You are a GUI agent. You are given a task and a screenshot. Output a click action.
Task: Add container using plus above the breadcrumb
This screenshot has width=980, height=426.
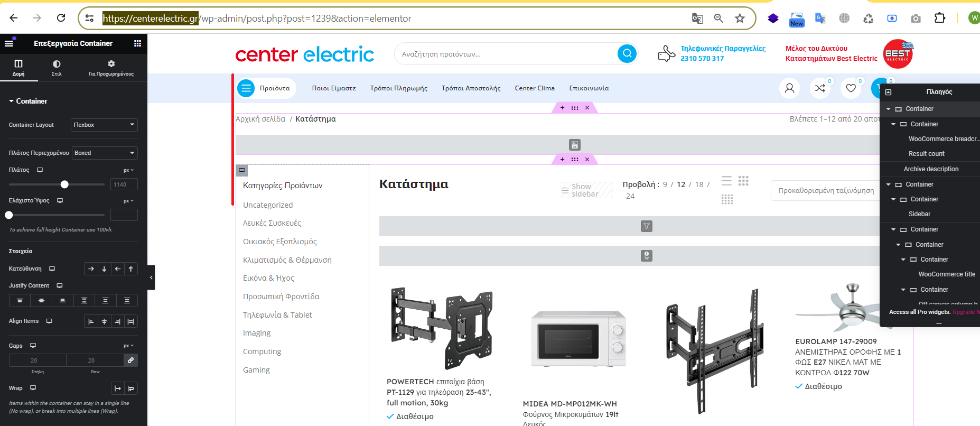(x=562, y=108)
